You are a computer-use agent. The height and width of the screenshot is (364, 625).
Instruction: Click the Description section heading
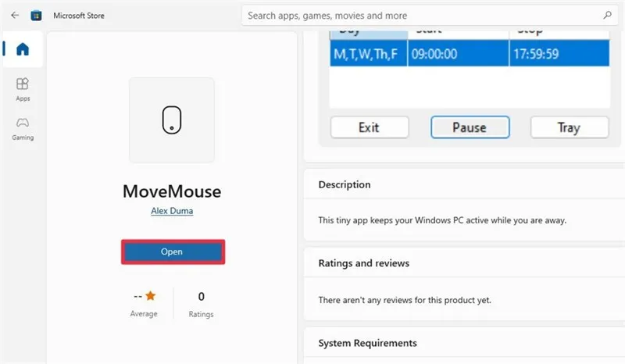click(x=345, y=184)
